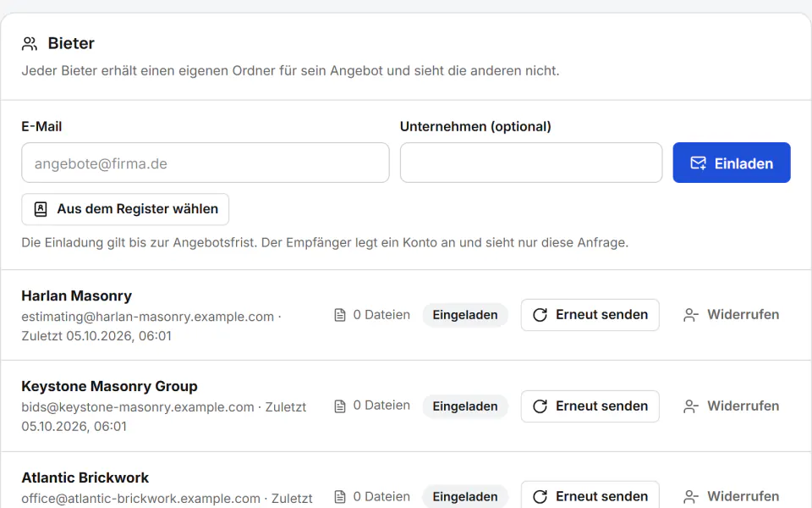Click the E-Mail field label
Image resolution: width=812 pixels, height=508 pixels.
(x=41, y=126)
